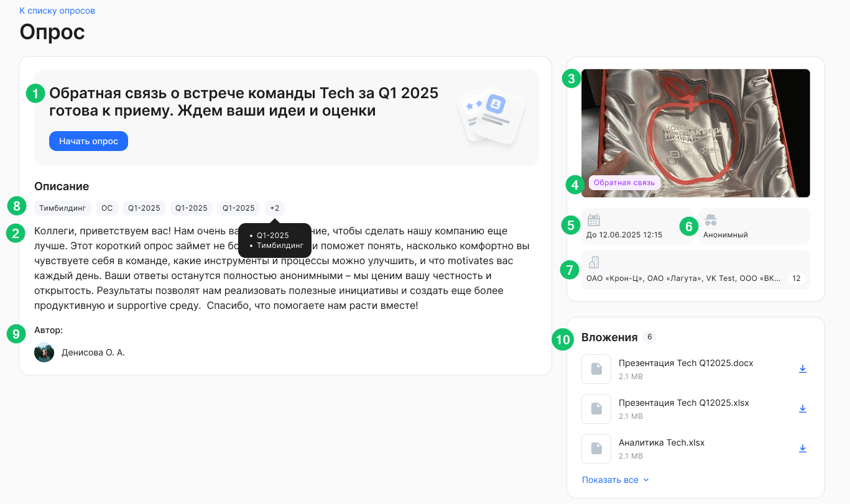Click the first «Q1-2025» tag
This screenshot has height=504, width=850.
coord(144,208)
